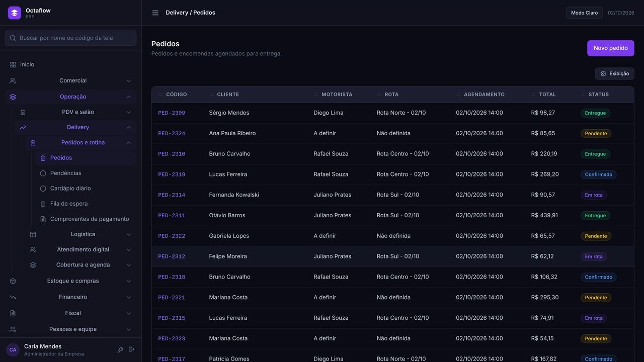Collapse the Delivery submenu chevron
This screenshot has width=644, height=362.
[129, 128]
